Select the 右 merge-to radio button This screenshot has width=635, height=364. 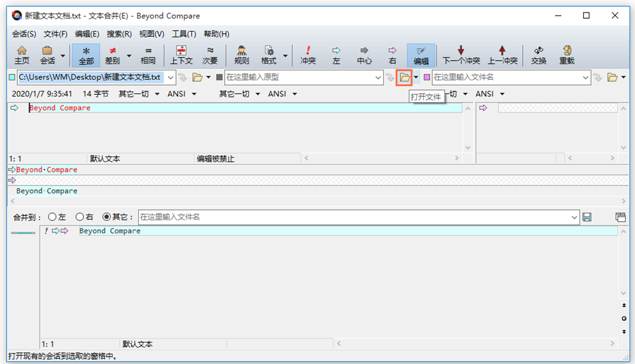pos(80,217)
